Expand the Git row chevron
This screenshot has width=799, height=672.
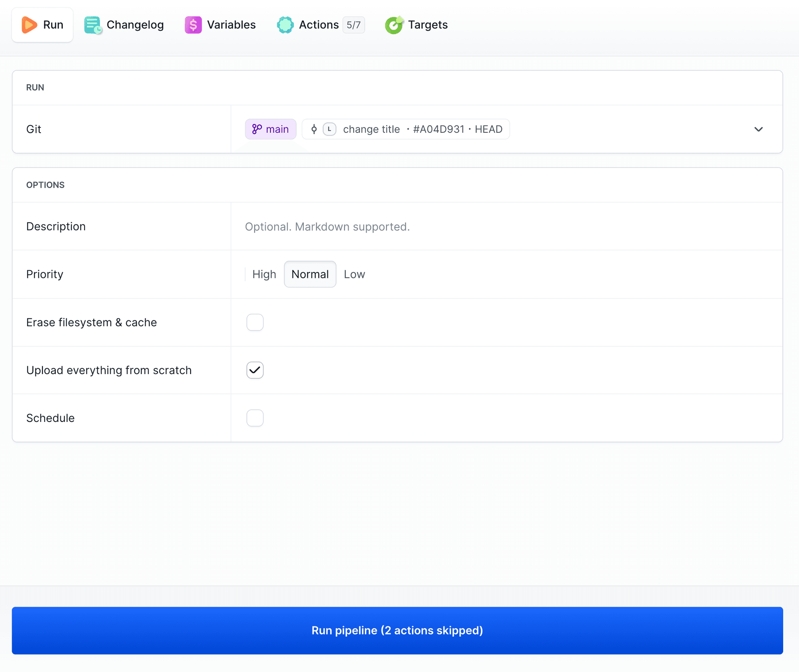tap(758, 129)
